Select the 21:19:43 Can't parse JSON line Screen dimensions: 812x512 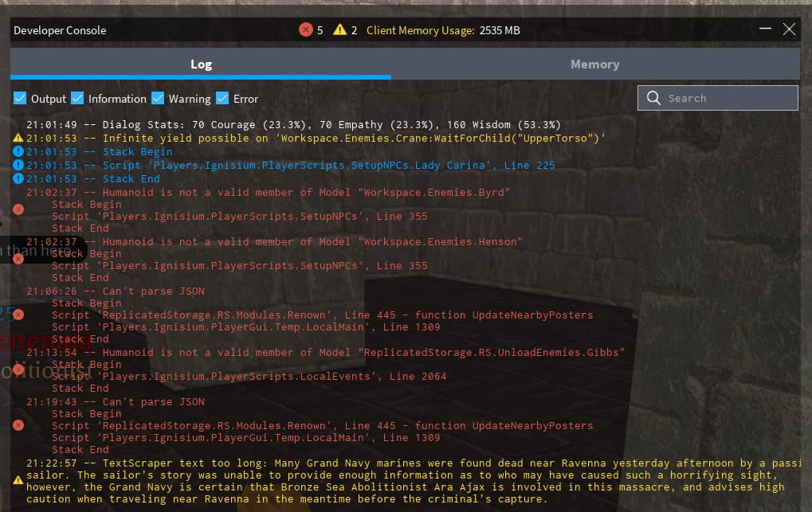[x=116, y=402]
